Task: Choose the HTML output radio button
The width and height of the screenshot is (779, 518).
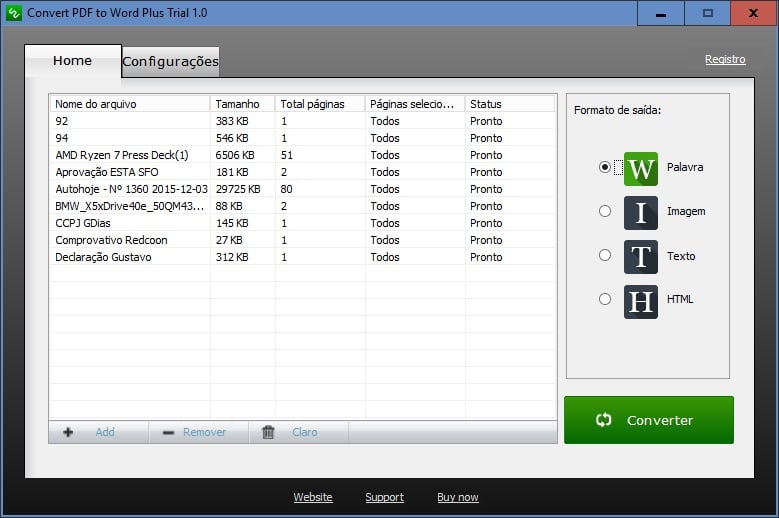Action: click(605, 299)
